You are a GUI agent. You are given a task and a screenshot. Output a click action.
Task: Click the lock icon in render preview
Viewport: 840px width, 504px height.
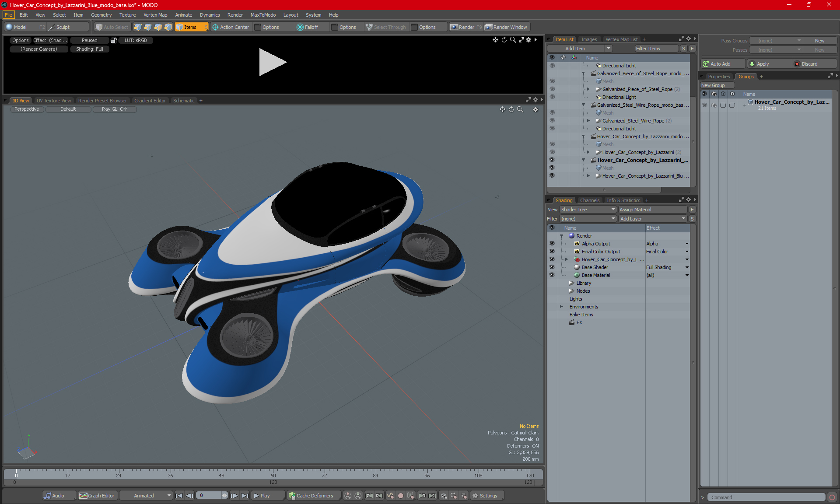(x=114, y=40)
